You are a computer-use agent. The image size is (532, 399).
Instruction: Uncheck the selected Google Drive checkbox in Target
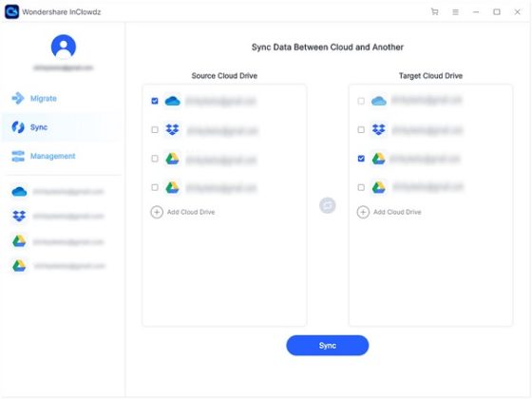click(361, 159)
